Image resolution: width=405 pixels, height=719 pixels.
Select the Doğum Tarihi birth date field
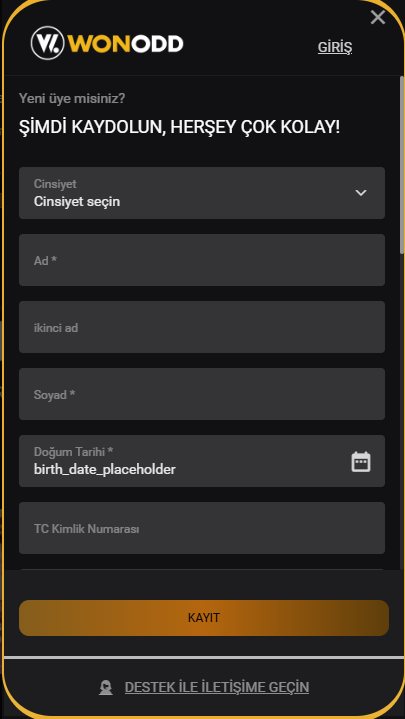coord(202,461)
